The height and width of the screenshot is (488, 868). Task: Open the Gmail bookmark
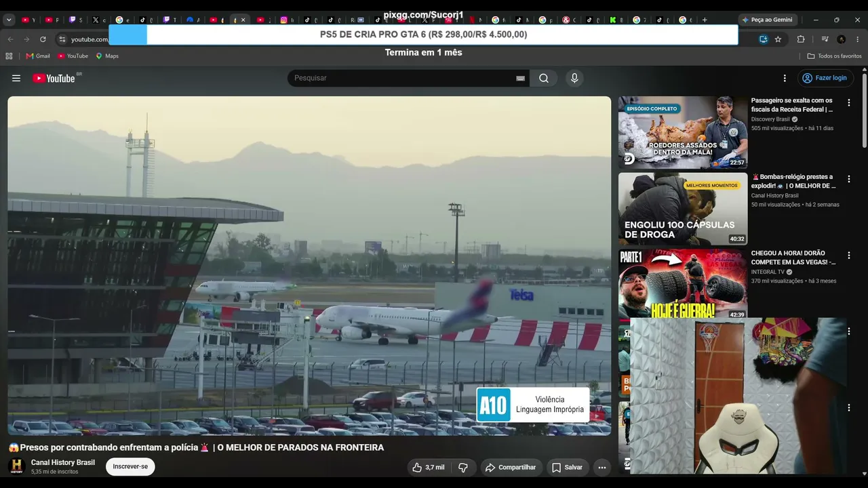click(38, 56)
